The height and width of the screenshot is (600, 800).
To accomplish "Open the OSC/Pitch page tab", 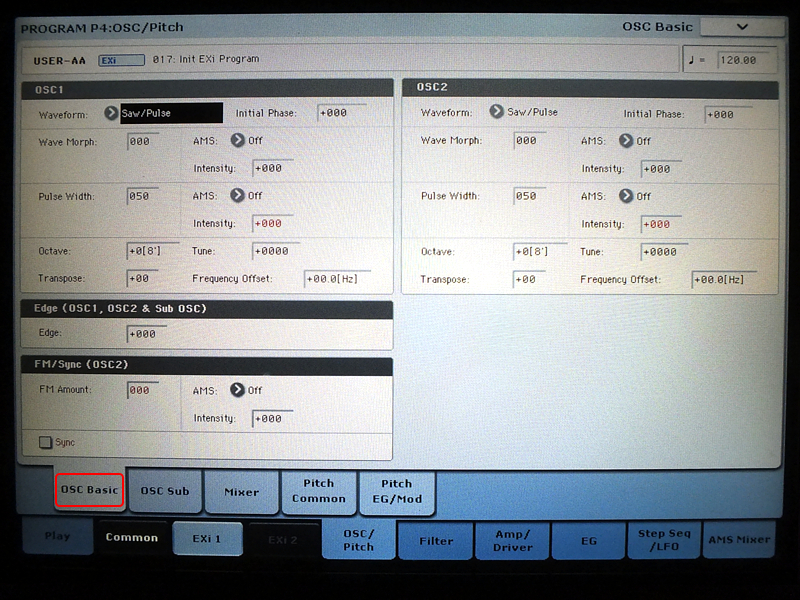I will pyautogui.click(x=359, y=540).
